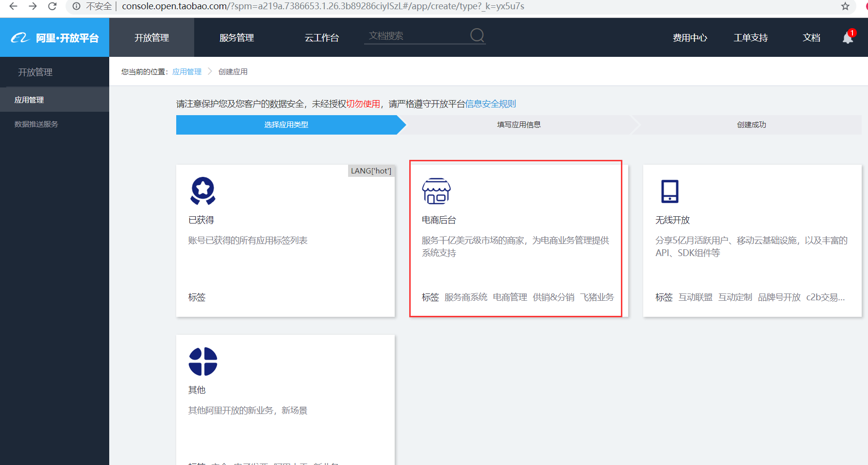The width and height of the screenshot is (868, 465).
Task: Open the 信息安全规则 link
Action: point(490,103)
